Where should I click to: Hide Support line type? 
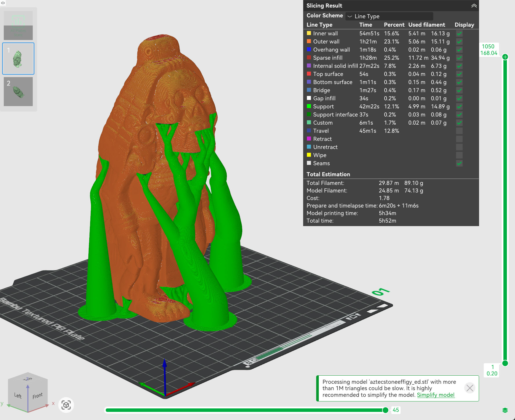(x=459, y=107)
